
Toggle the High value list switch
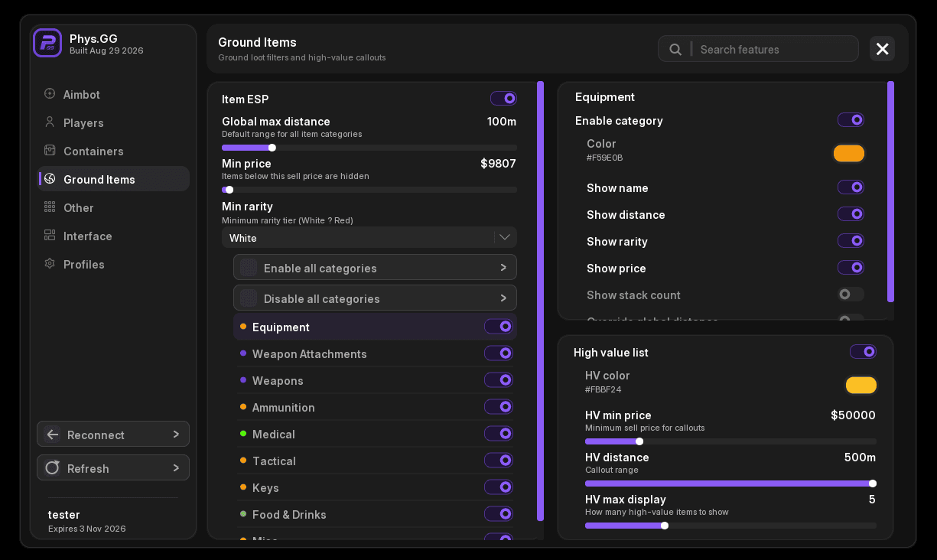(x=863, y=352)
